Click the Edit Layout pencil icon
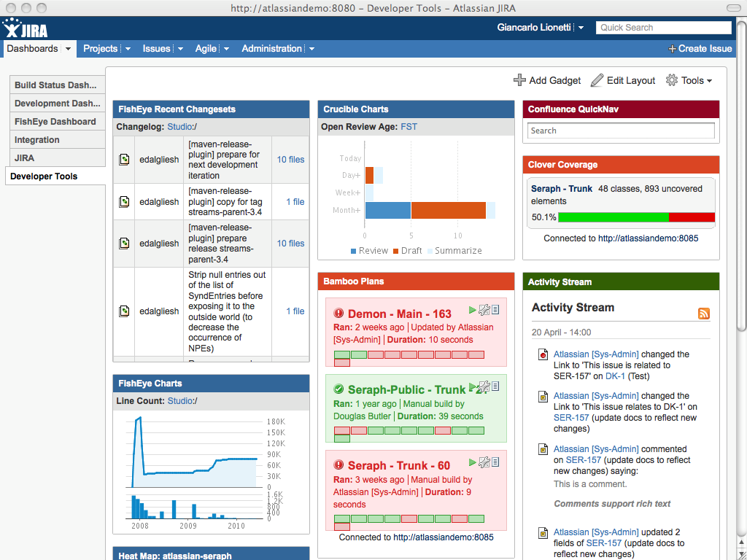This screenshot has height=560, width=747. pos(597,80)
